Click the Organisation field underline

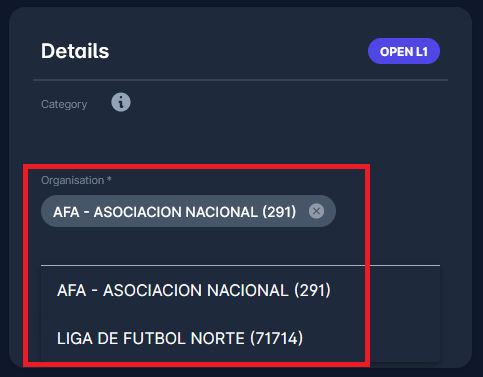[x=240, y=265]
